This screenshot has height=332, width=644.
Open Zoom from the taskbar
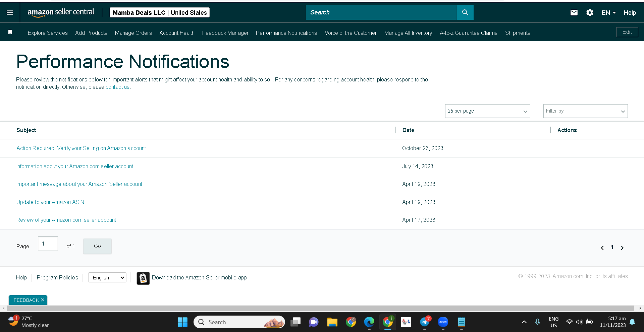443,322
